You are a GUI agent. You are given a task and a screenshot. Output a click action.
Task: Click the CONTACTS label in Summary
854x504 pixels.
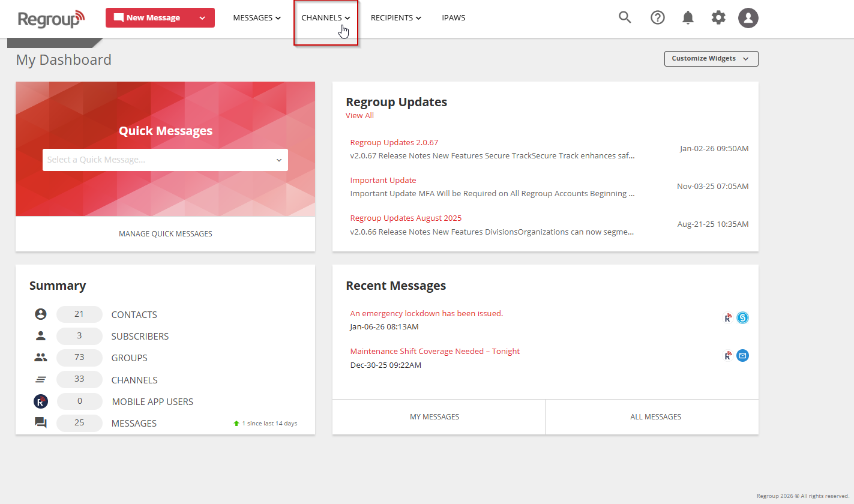(x=134, y=315)
